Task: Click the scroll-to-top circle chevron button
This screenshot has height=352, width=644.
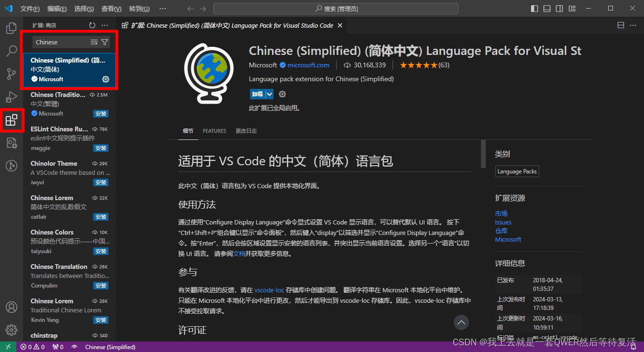Action: pos(461,322)
